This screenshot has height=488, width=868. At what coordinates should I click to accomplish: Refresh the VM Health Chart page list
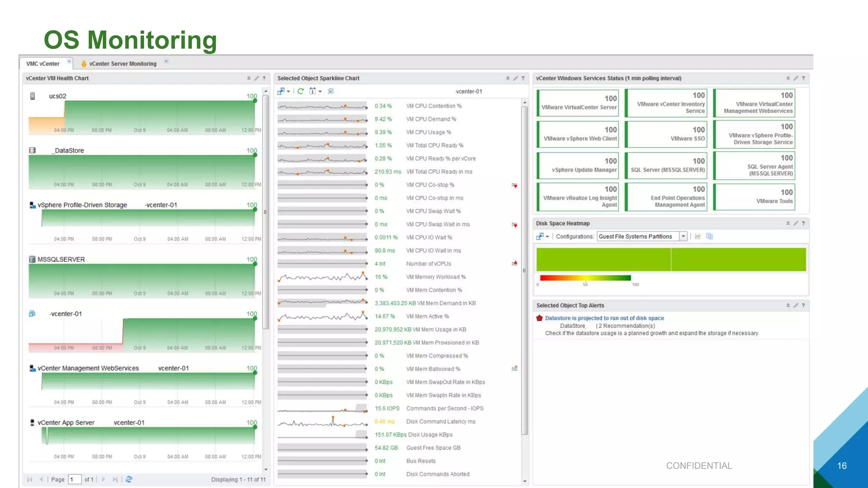(129, 479)
